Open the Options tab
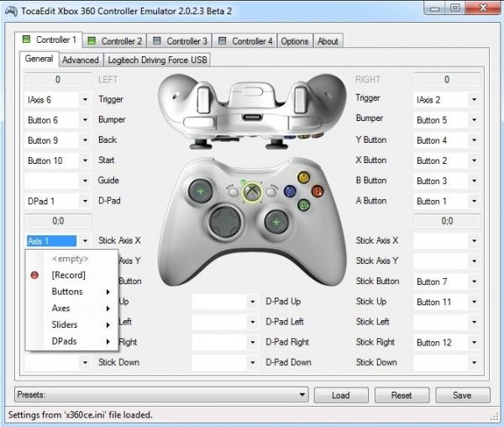The image size is (504, 427). click(x=295, y=41)
